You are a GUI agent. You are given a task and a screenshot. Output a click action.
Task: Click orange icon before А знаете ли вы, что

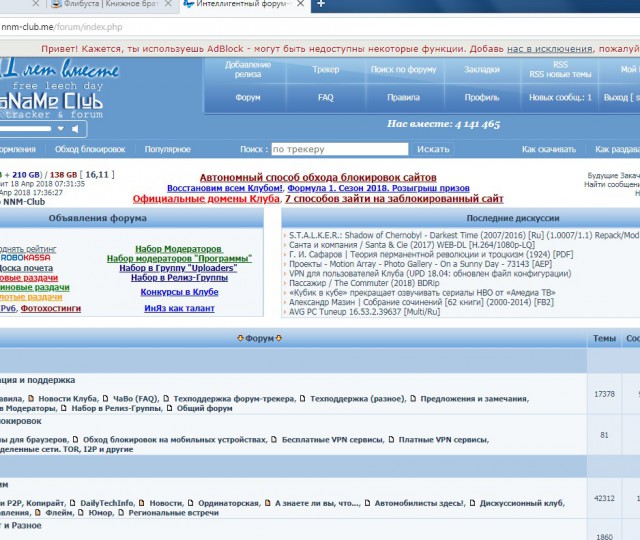point(268,502)
